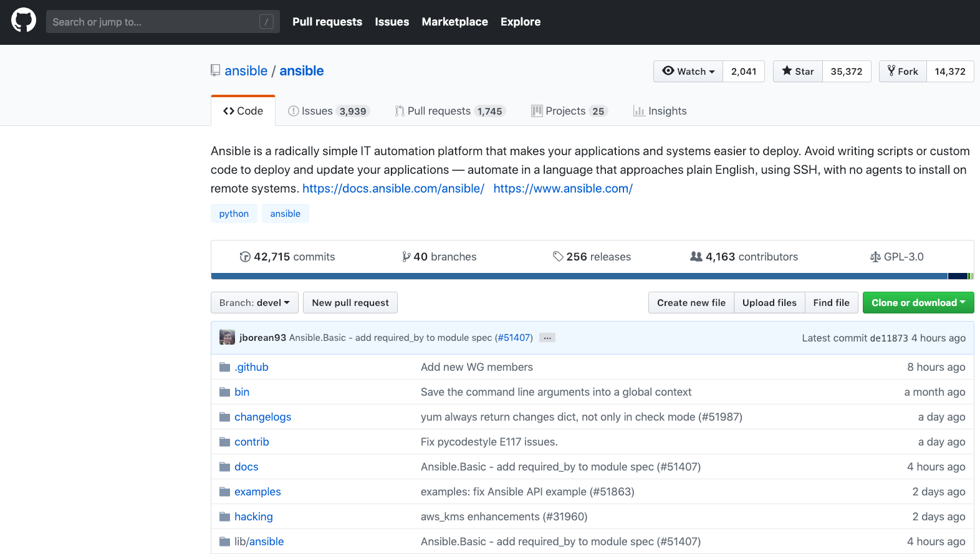Open the 256 releases link

click(x=592, y=257)
